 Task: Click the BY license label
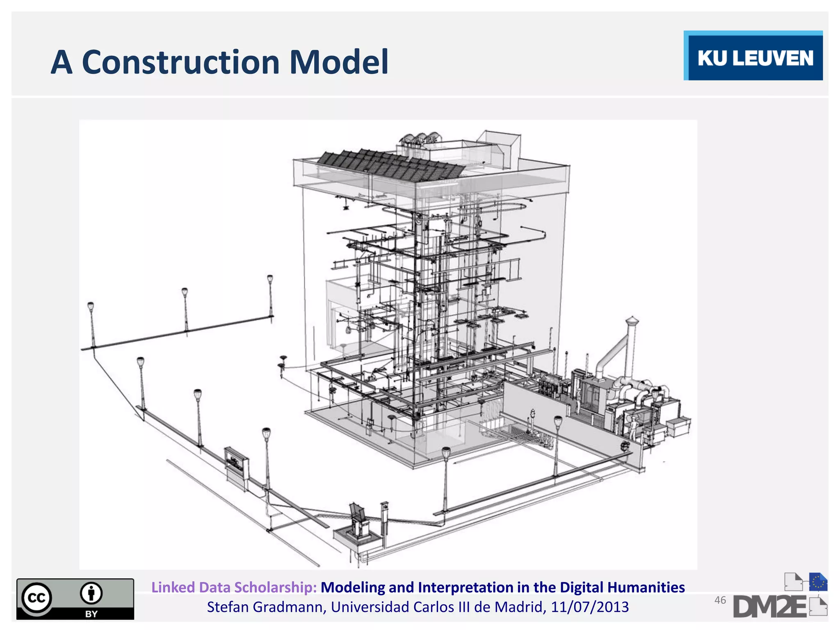pyautogui.click(x=91, y=614)
